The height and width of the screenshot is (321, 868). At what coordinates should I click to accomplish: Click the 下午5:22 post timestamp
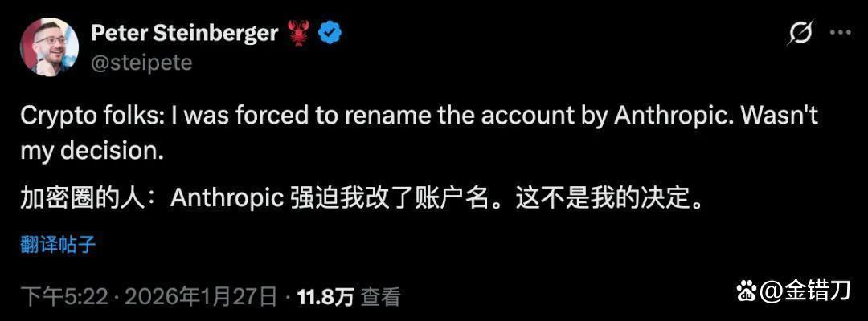point(63,298)
